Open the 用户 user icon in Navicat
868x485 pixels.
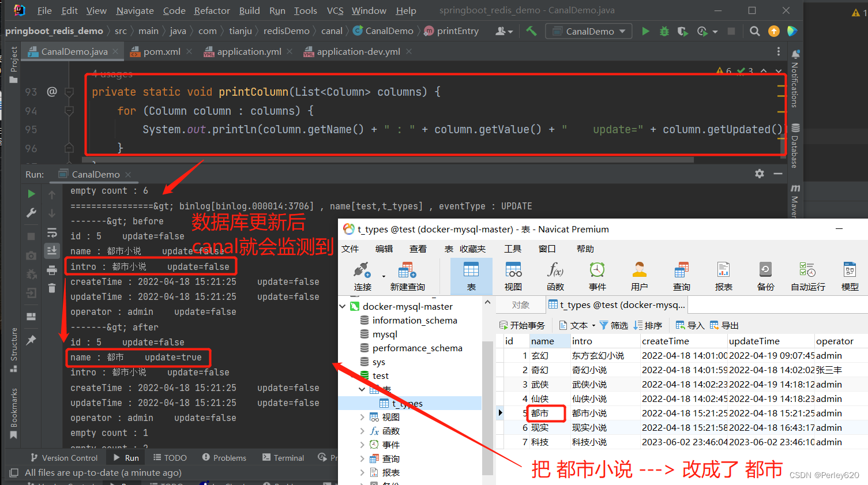(640, 276)
